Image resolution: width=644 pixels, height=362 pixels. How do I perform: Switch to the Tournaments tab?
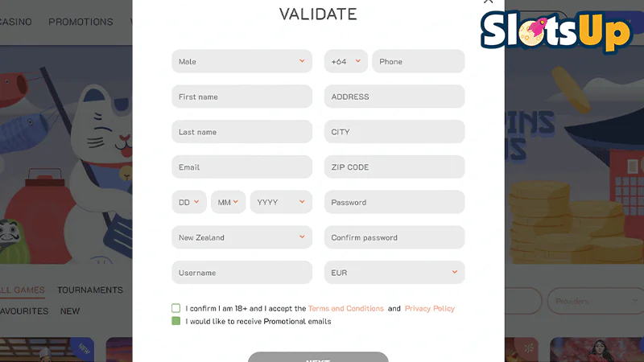click(x=90, y=290)
